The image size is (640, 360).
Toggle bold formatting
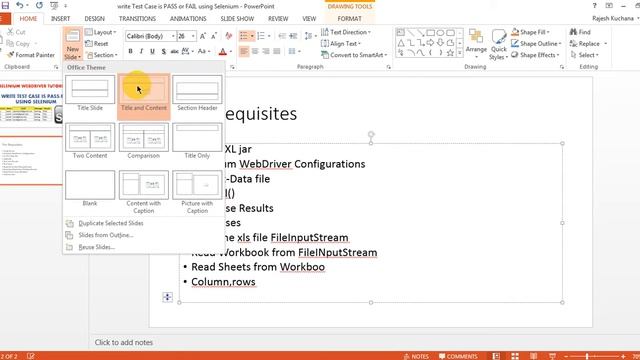click(x=130, y=51)
